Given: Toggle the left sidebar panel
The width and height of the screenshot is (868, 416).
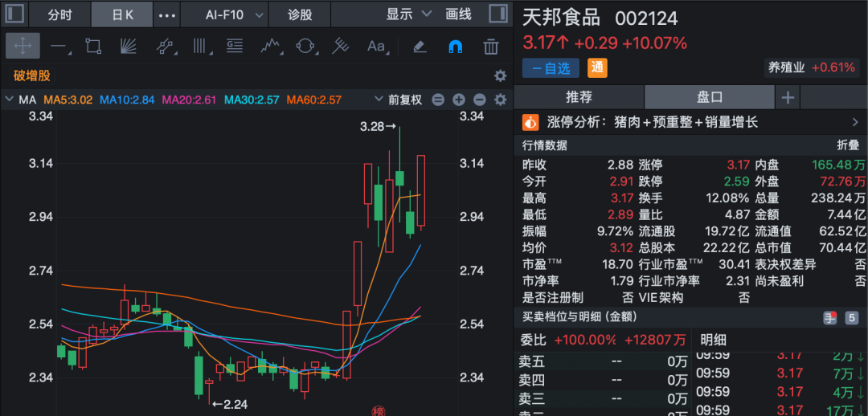Looking at the screenshot, I should (15, 14).
